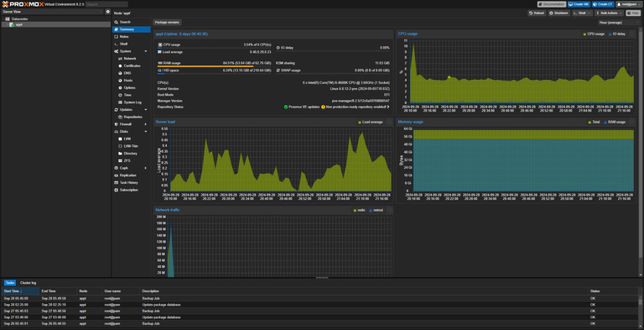Click the CPU usage progress bar

(214, 48)
